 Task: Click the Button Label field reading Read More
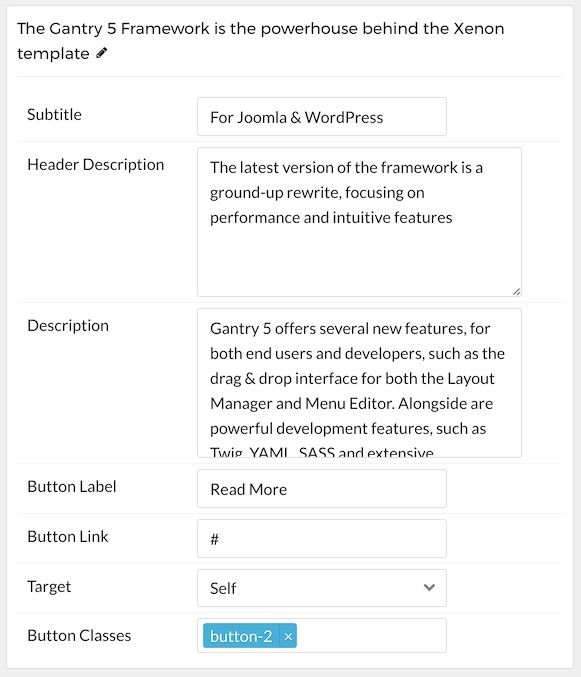(322, 489)
